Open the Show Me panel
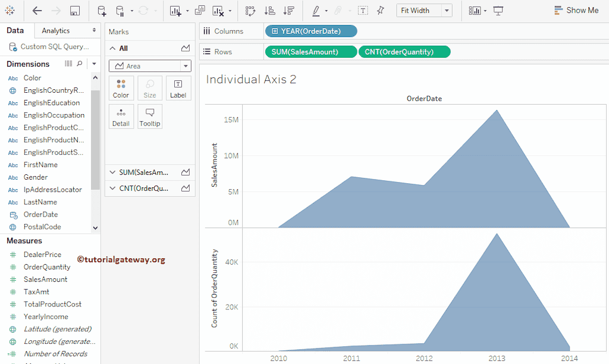The width and height of the screenshot is (609, 364). (575, 10)
